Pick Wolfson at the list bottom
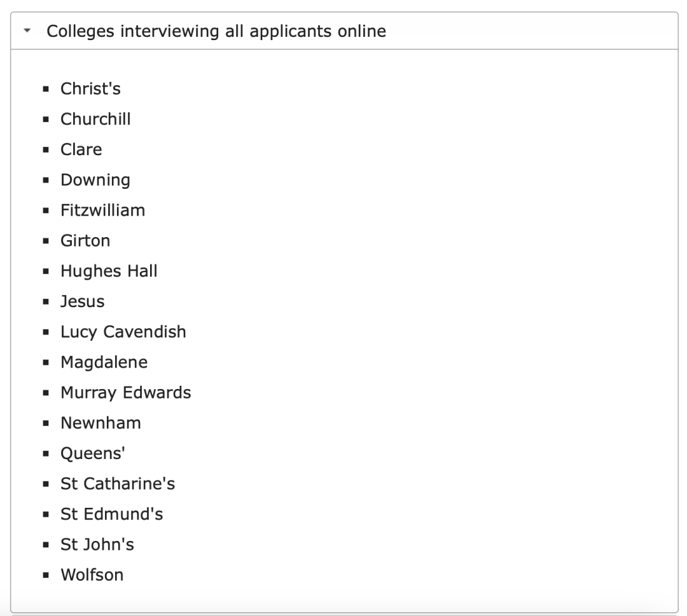 click(x=92, y=575)
